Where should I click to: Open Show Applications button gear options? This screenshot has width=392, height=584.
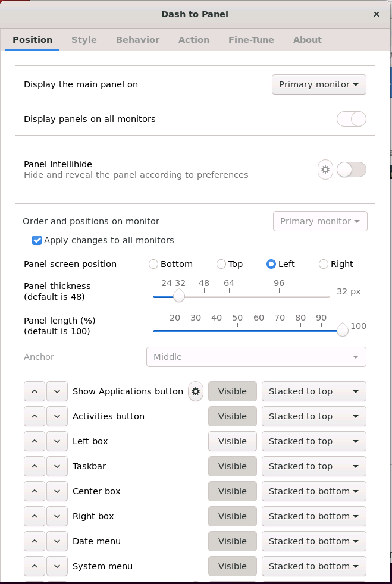click(x=196, y=391)
